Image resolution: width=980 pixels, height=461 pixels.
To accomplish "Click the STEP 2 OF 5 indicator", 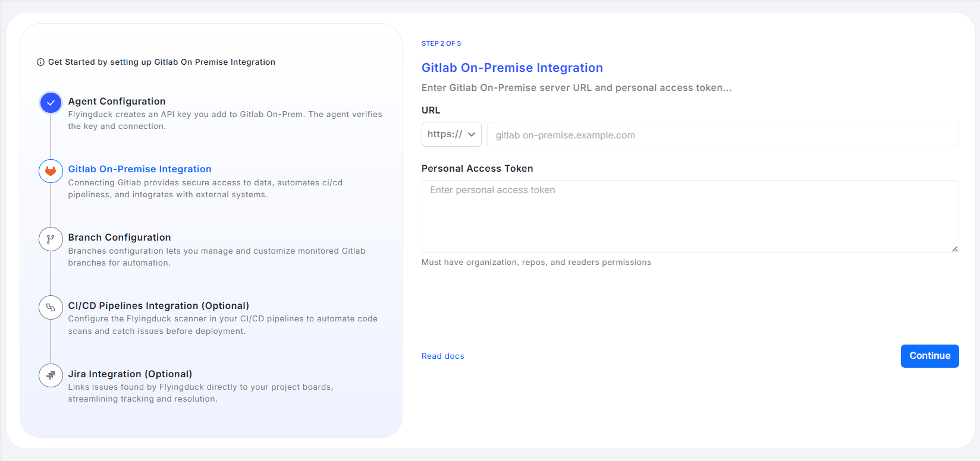I will (x=441, y=43).
